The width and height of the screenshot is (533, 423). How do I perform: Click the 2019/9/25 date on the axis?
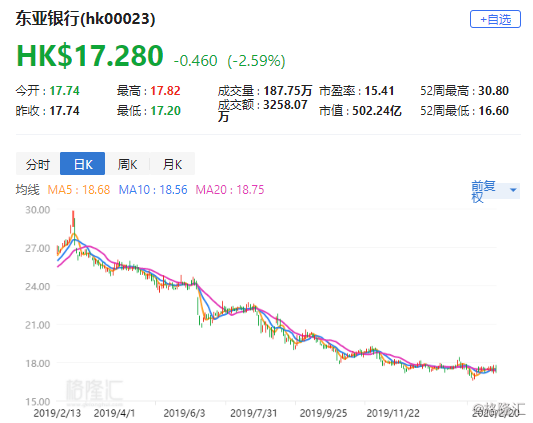point(323,413)
